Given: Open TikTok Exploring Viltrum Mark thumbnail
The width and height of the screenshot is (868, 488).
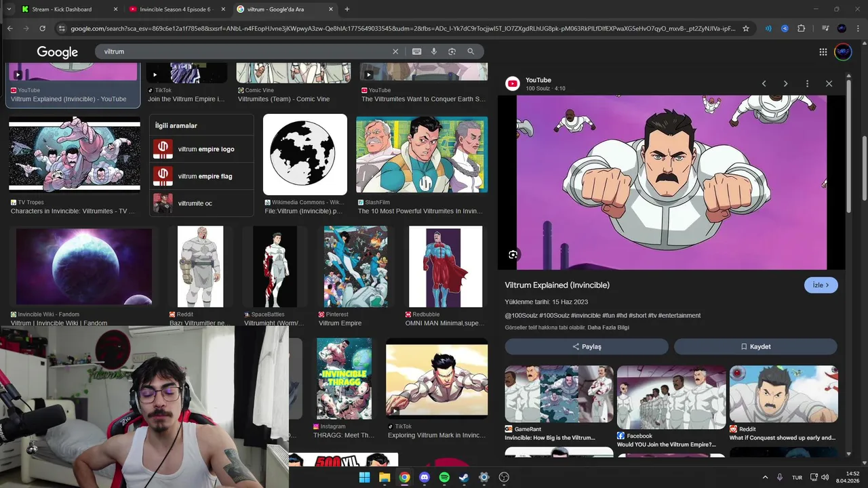Looking at the screenshot, I should point(437,380).
